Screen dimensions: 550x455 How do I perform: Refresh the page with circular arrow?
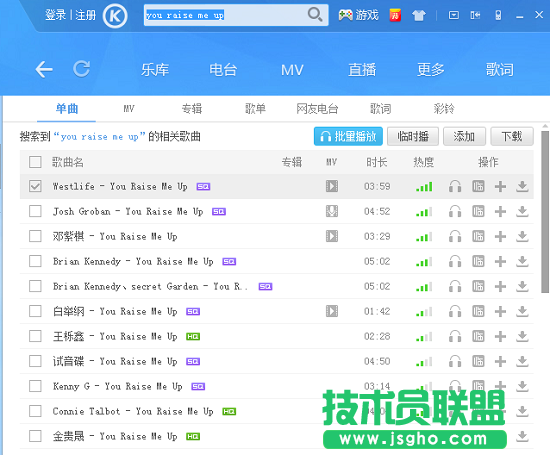pos(82,69)
